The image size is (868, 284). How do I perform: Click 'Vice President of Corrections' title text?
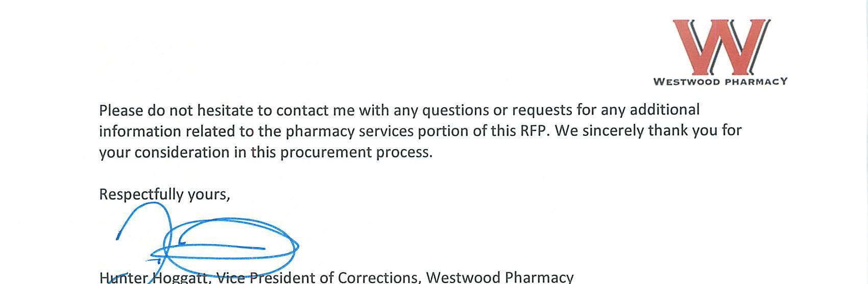[x=319, y=278]
